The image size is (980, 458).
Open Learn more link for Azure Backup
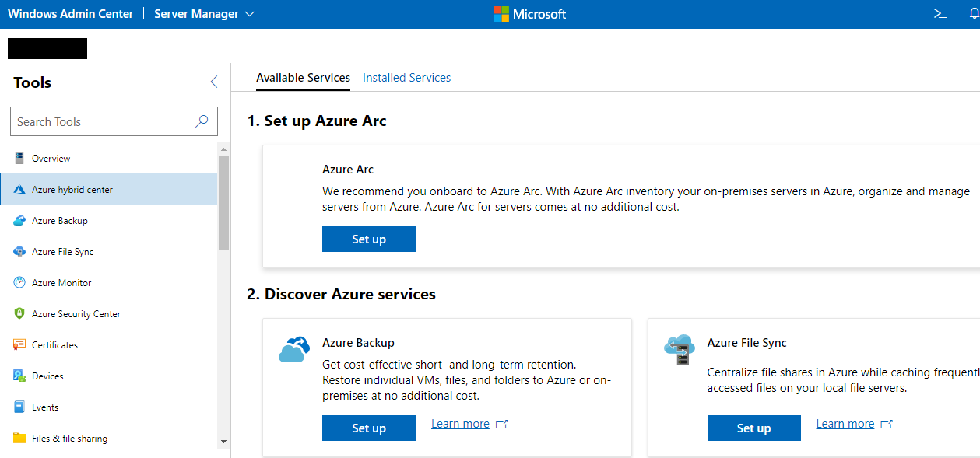pyautogui.click(x=460, y=424)
